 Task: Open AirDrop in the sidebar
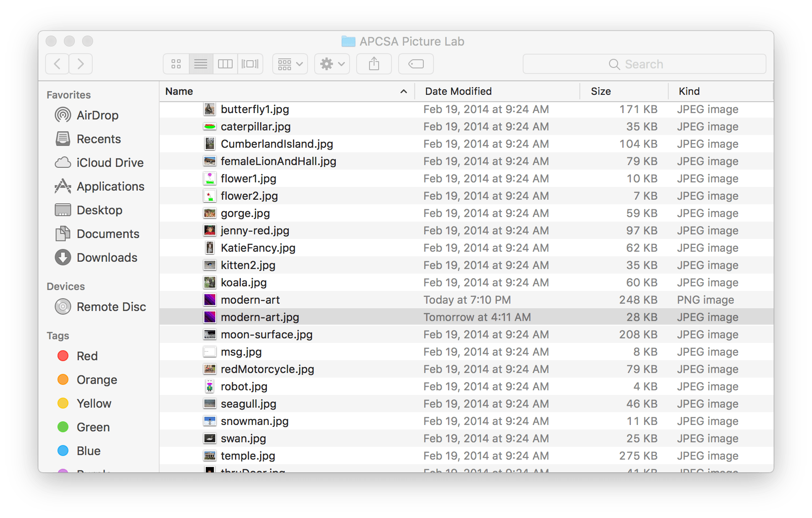coord(98,115)
